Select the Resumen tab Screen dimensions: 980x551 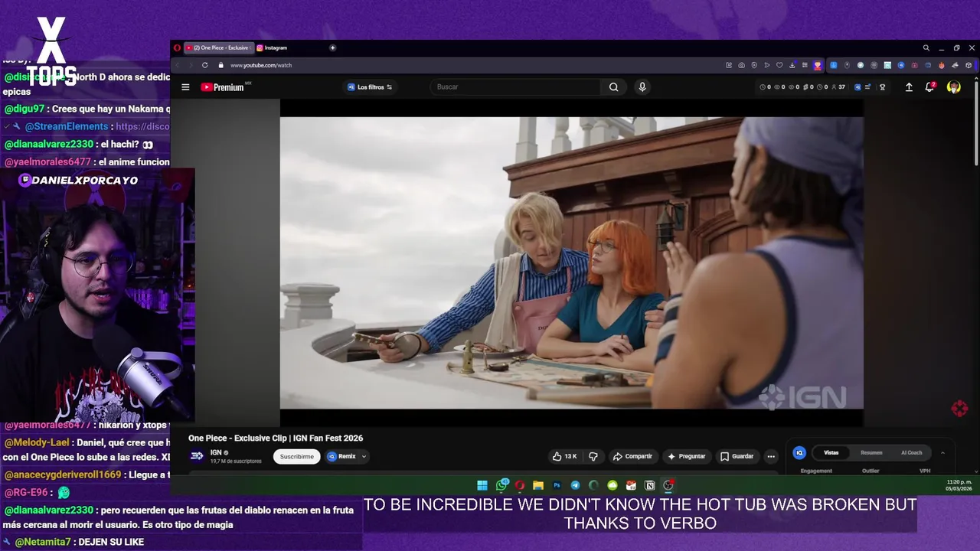coord(871,453)
